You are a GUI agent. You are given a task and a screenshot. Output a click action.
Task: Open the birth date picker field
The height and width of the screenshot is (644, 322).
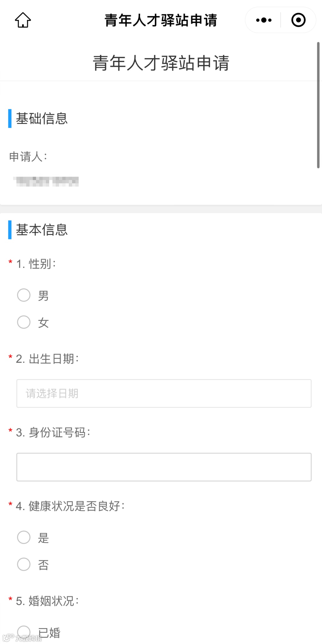(x=164, y=393)
